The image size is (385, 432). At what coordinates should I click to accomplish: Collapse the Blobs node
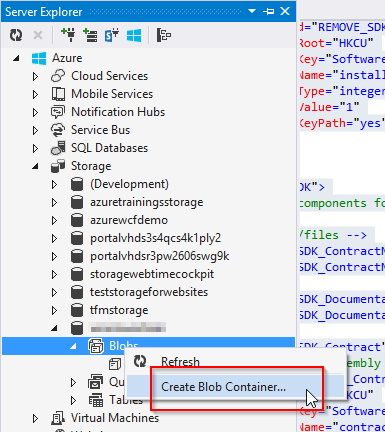pos(74,347)
